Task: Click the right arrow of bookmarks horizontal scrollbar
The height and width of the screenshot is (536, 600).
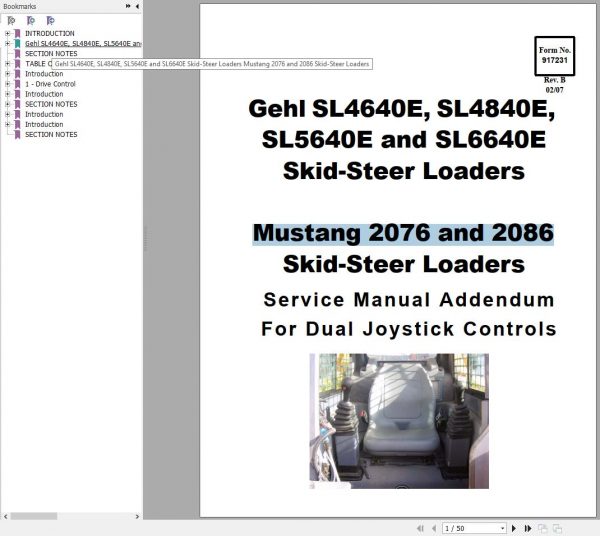Action: click(137, 516)
